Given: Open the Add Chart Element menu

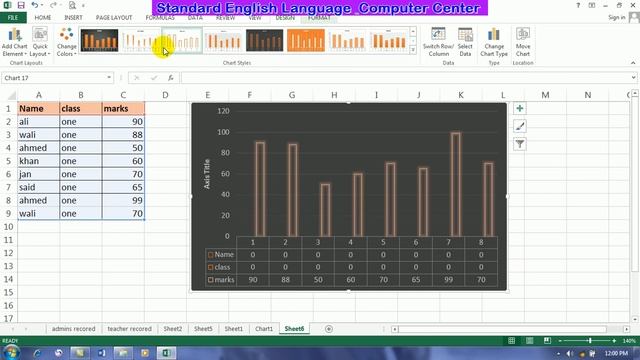Looking at the screenshot, I should (x=14, y=42).
